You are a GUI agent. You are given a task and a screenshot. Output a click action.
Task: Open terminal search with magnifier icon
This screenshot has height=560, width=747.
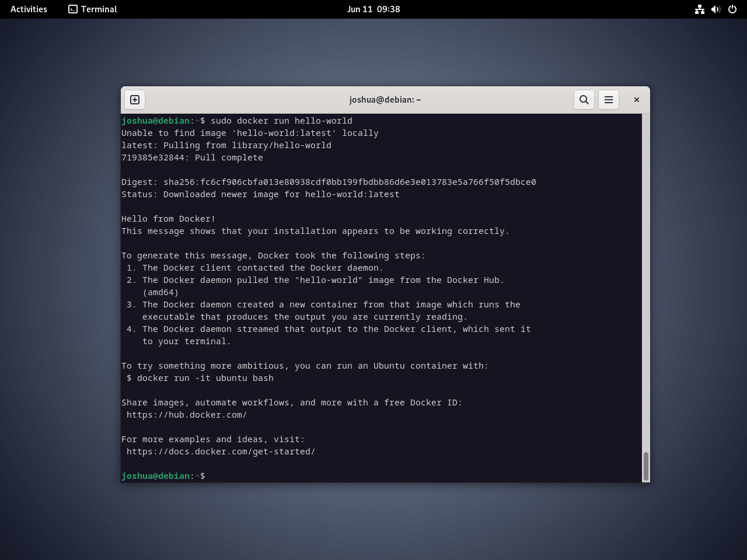584,100
